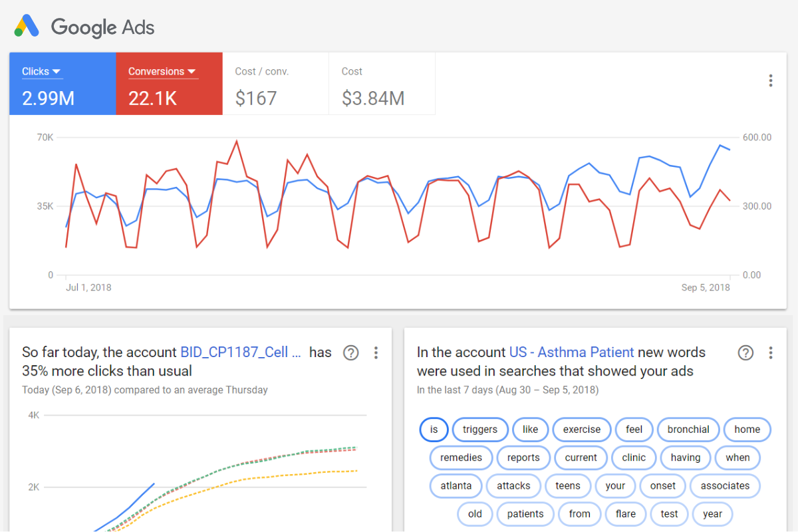798x532 pixels.
Task: Select the 'patients' word chip
Action: (x=525, y=513)
